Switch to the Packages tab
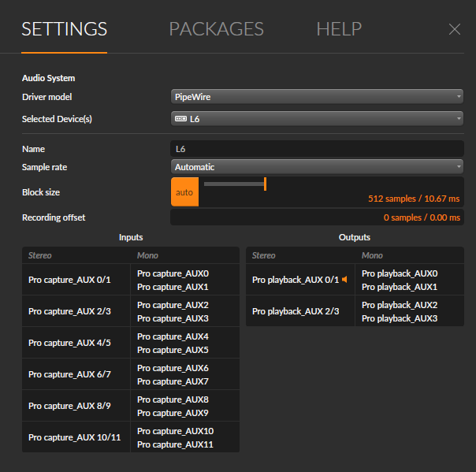This screenshot has height=472, width=476. point(216,29)
